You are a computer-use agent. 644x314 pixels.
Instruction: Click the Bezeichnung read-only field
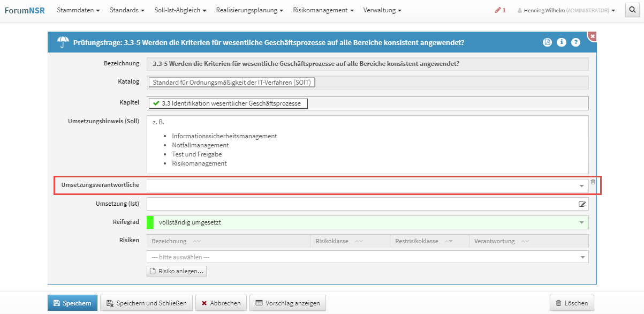[x=367, y=64]
